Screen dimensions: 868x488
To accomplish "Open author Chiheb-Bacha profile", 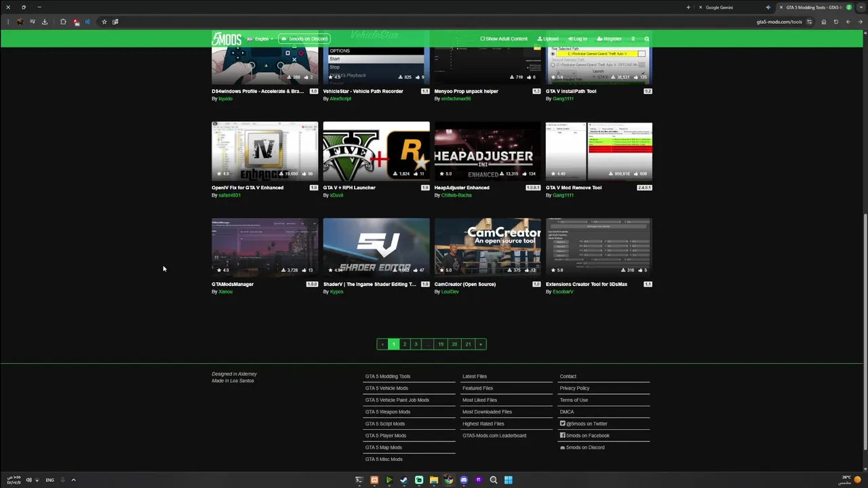I will 456,195.
